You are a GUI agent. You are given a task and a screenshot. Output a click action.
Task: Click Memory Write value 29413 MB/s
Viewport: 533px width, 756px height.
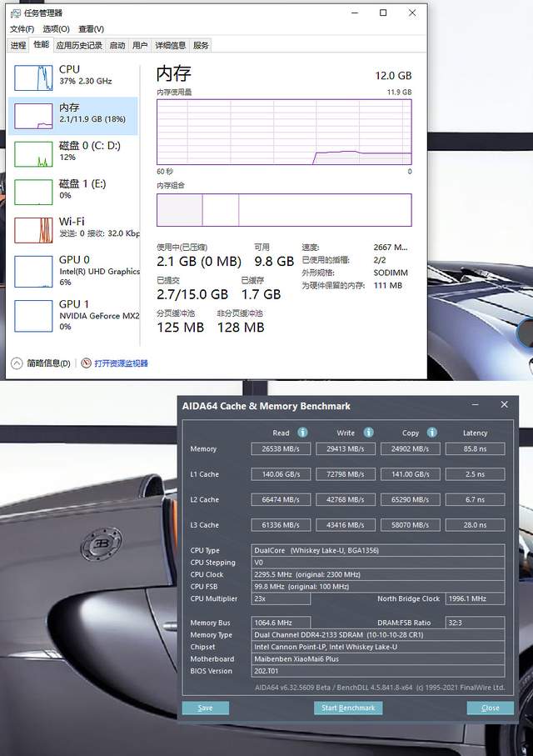[345, 449]
